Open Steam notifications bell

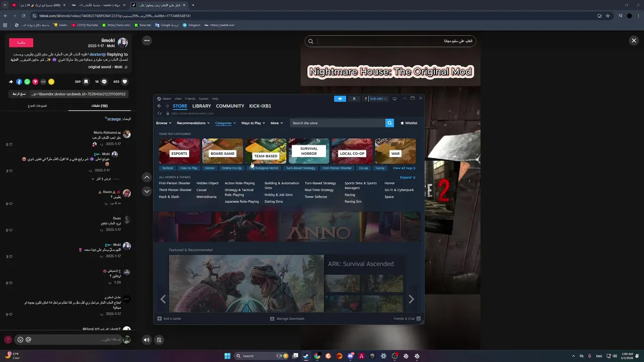pyautogui.click(x=354, y=99)
